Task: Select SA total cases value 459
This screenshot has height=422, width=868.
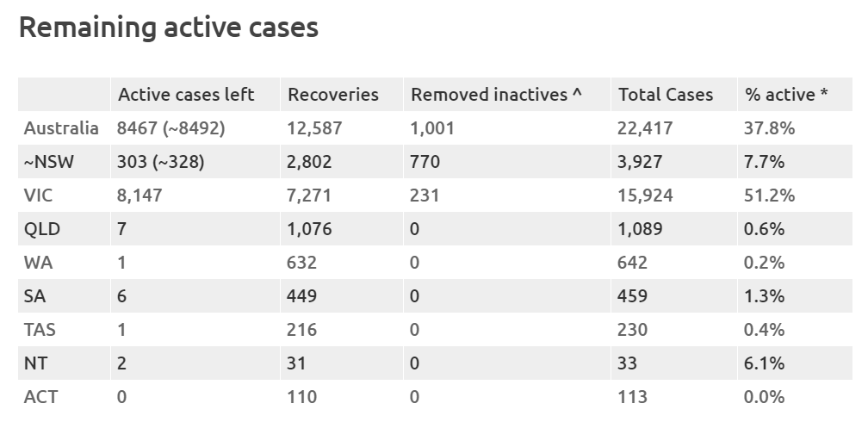Action: pyautogui.click(x=633, y=296)
